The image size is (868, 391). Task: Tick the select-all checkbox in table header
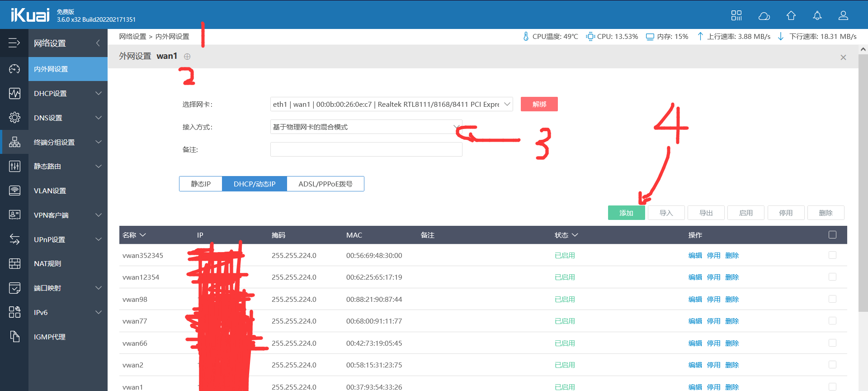pyautogui.click(x=832, y=235)
